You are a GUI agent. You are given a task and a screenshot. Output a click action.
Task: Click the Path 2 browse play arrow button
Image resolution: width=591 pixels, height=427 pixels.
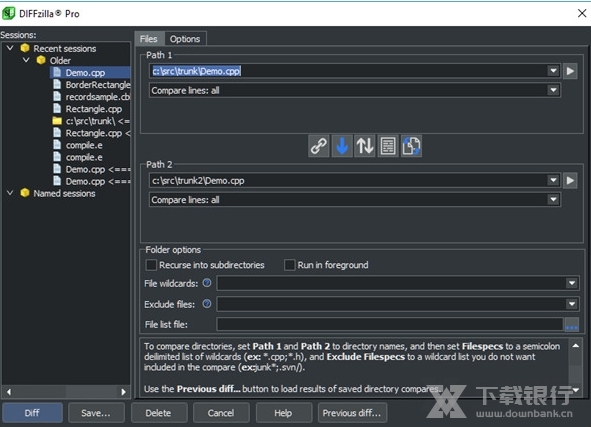[570, 181]
